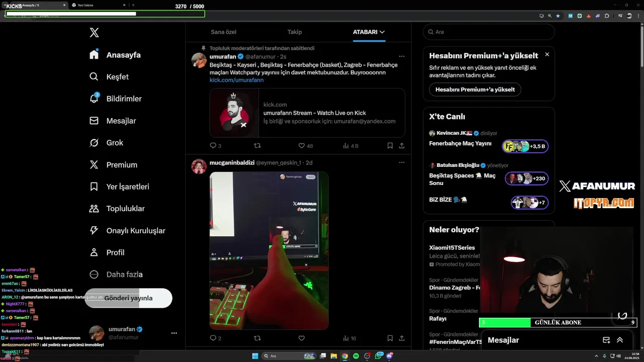Image resolution: width=644 pixels, height=362 pixels.
Task: Open kick.com/umurafann link in post
Action: coord(236,80)
